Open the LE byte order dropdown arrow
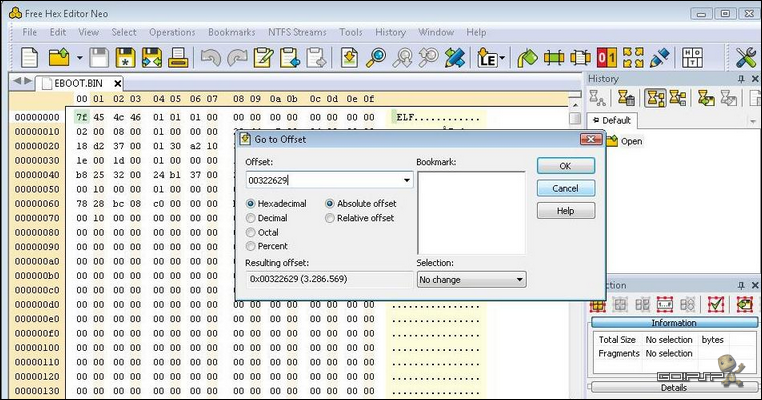 (502, 58)
